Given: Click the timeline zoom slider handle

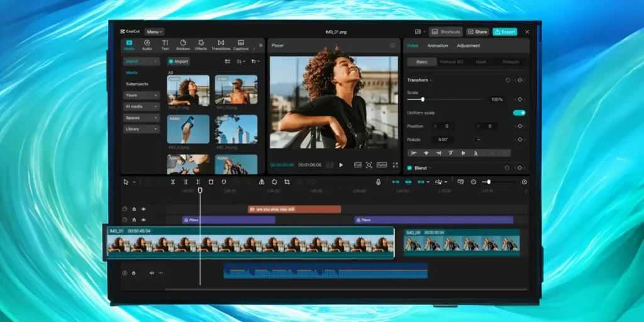Looking at the screenshot, I should [x=489, y=182].
